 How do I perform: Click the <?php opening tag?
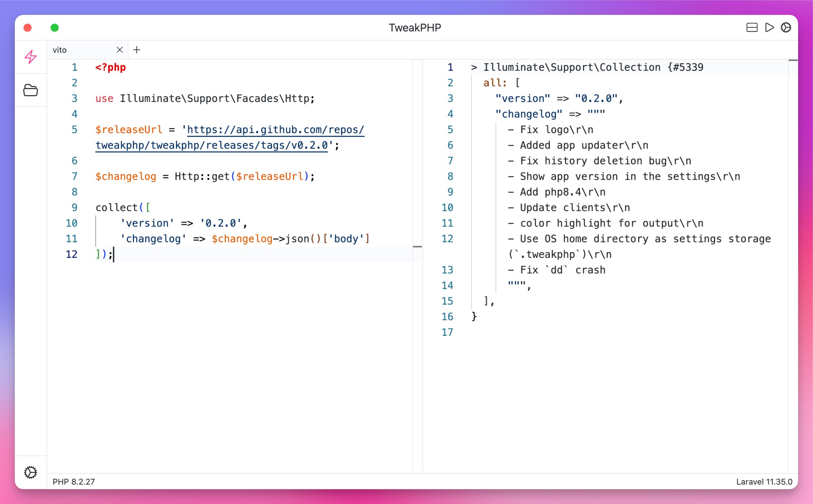(x=110, y=67)
